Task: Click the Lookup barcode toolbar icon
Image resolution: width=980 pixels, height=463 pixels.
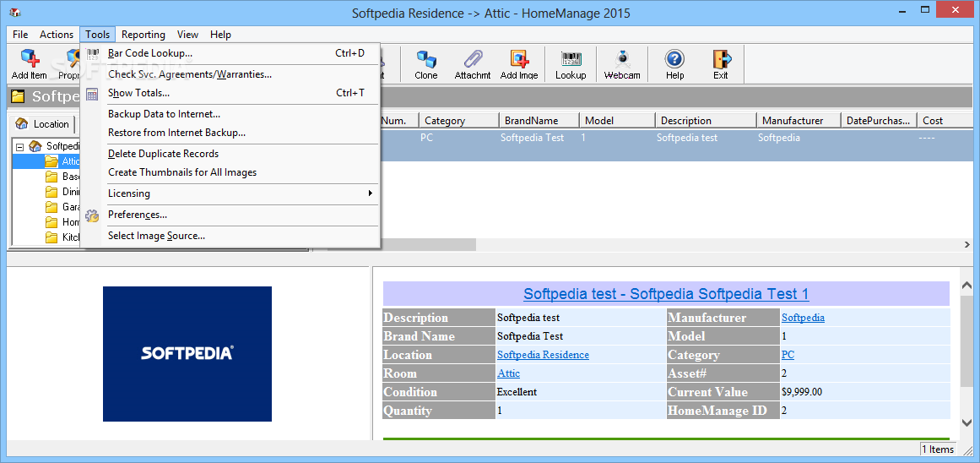Action: point(571,59)
